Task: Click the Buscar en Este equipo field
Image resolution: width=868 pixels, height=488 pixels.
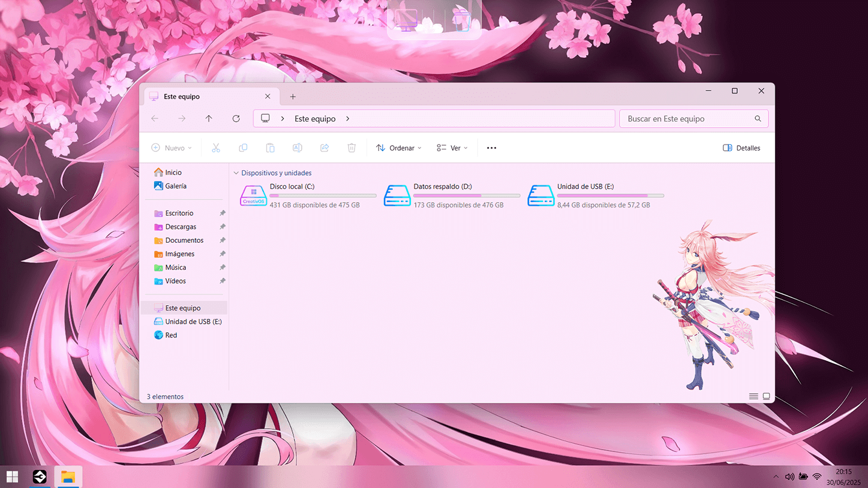Action: (x=687, y=119)
